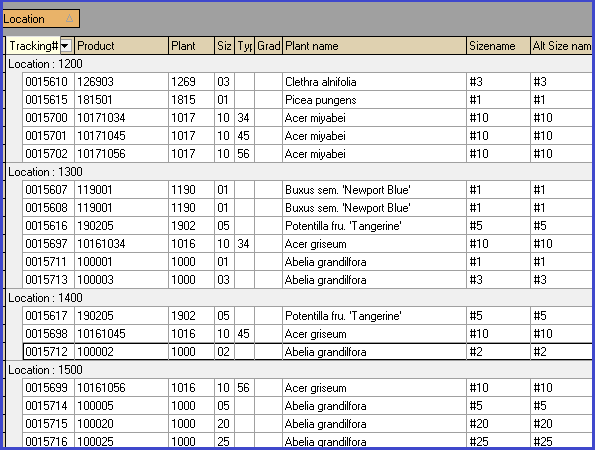Collapse the Location : 1300 group row
Viewport: 595px width, 450px height.
click(298, 172)
